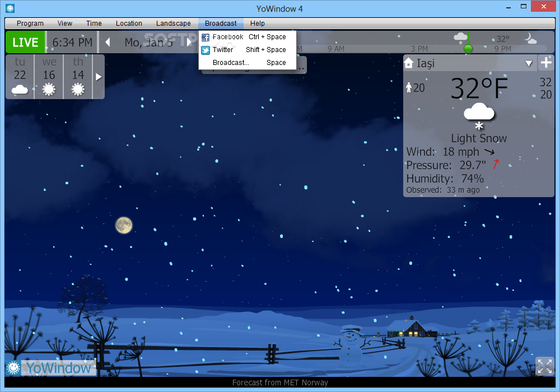Viewport: 560px width, 392px height.
Task: Open the Time menu
Action: pos(94,23)
